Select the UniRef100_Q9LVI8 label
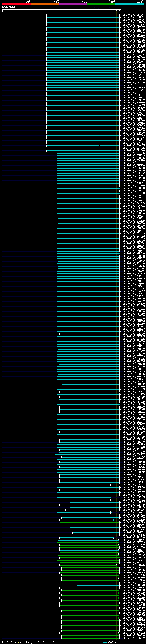 coord(133,334)
